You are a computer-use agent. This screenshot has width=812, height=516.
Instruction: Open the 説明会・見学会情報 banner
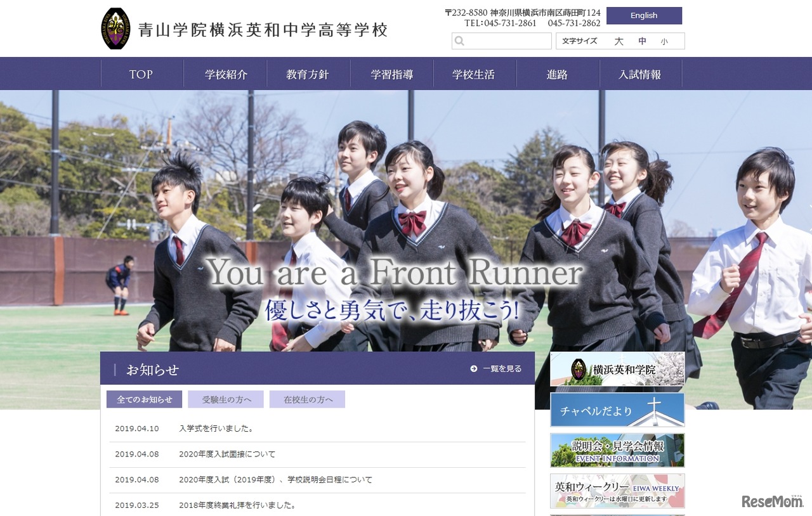point(617,451)
